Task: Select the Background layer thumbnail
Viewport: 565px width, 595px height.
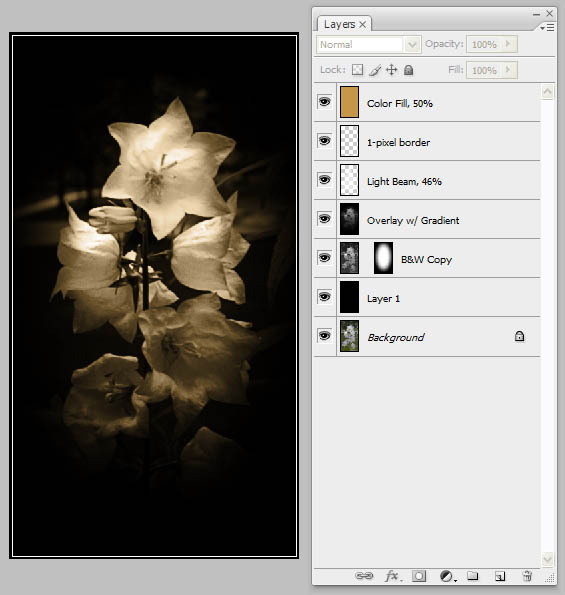Action: pos(349,337)
